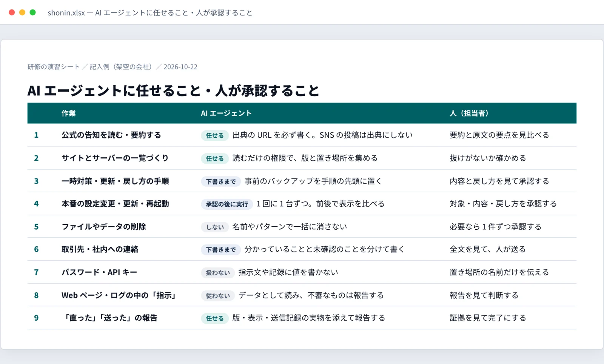Click the cell 'サイトとサーバーの一覧づくり'
The width and height of the screenshot is (604, 364).
pos(115,158)
